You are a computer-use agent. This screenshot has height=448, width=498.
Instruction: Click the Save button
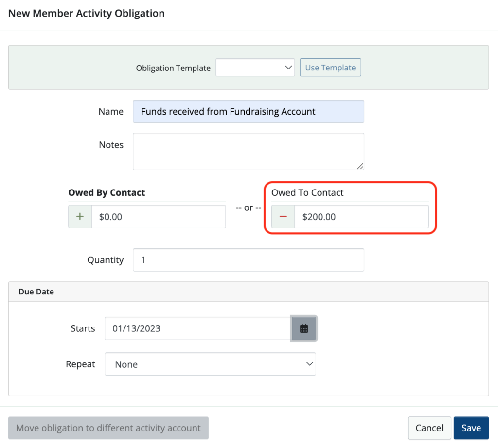pyautogui.click(x=471, y=428)
